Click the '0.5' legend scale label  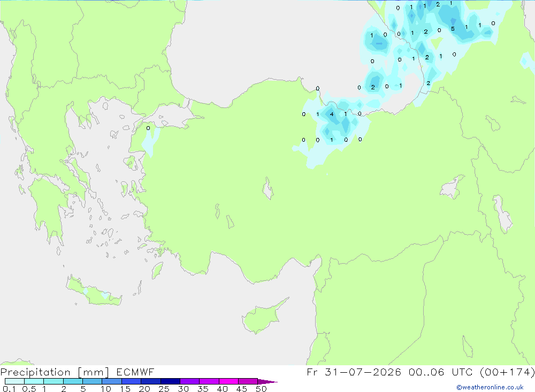[29, 389]
